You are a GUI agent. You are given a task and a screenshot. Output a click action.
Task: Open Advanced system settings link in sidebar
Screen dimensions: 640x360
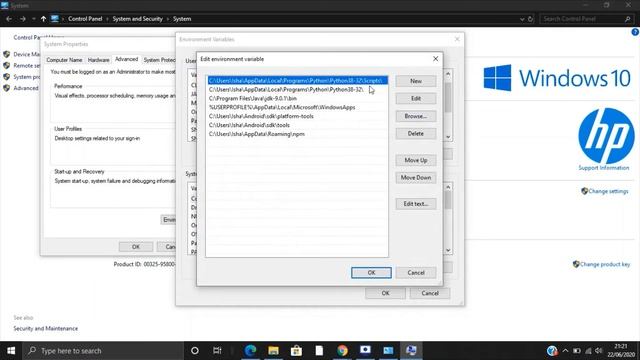(21, 88)
